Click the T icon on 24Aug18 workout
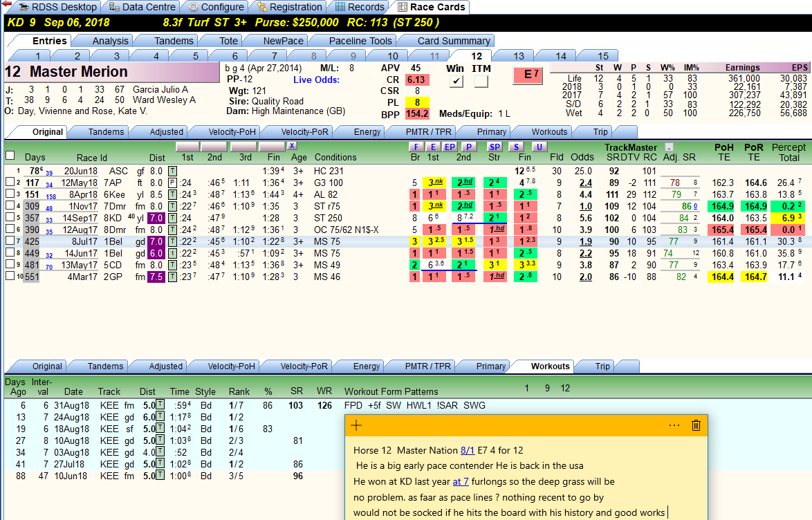Viewport: 812px width, 520px height. point(160,416)
